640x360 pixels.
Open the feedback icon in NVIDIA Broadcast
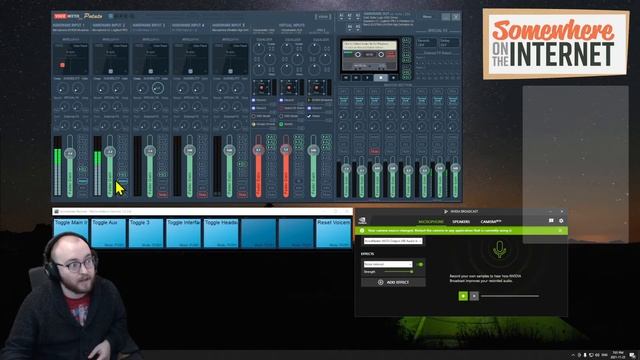(x=551, y=221)
